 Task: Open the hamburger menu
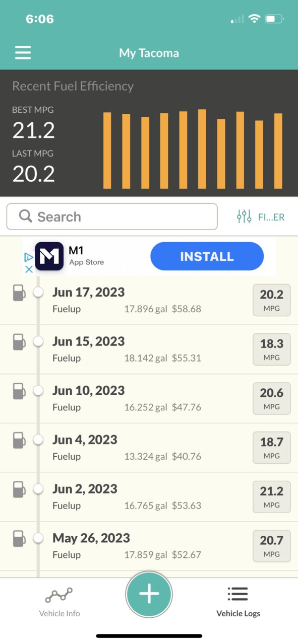(x=23, y=52)
